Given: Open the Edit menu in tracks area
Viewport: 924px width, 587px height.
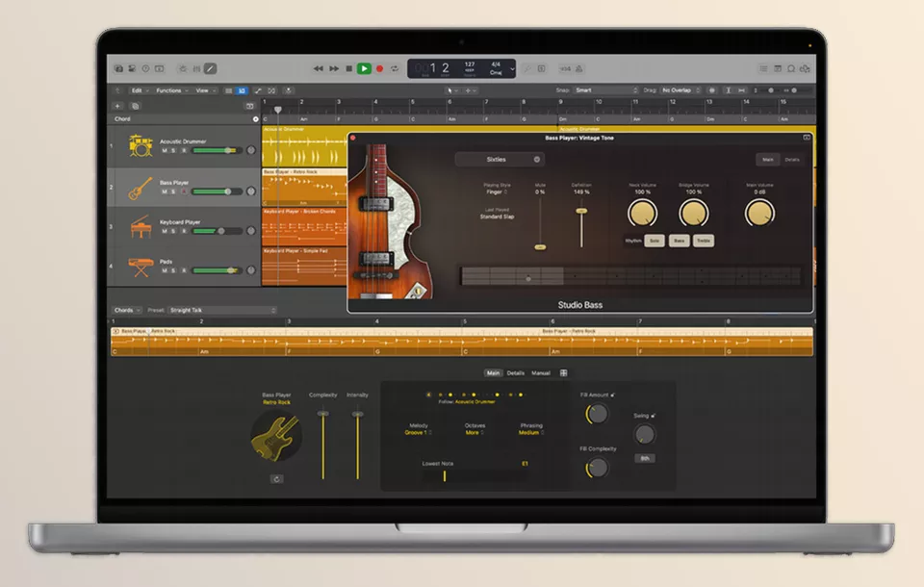Looking at the screenshot, I should click(x=139, y=90).
